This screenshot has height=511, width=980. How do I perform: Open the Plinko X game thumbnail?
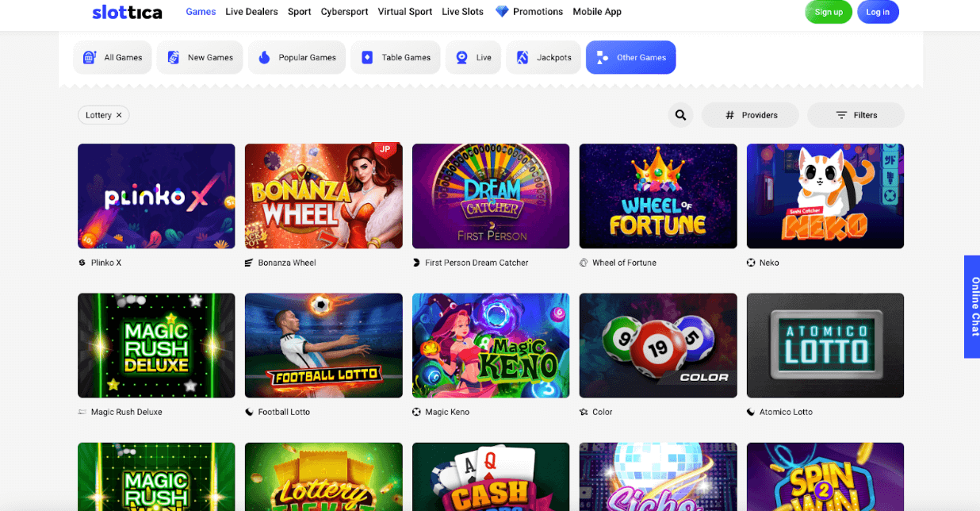point(156,196)
